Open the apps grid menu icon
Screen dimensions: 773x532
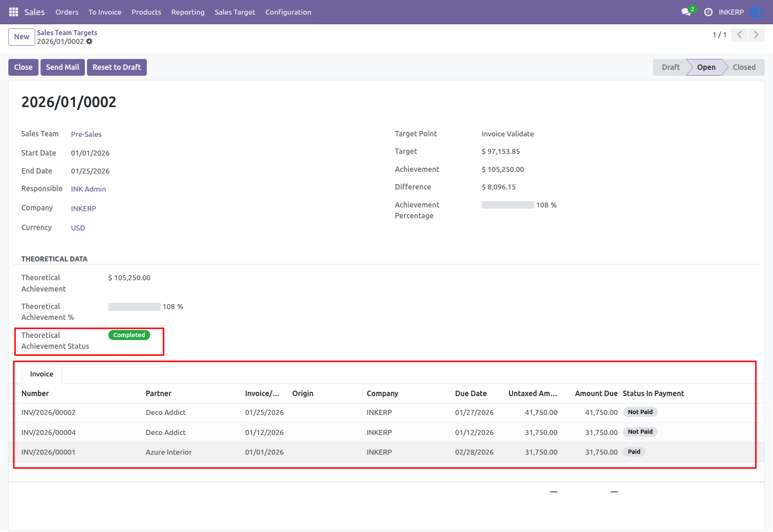(x=13, y=12)
